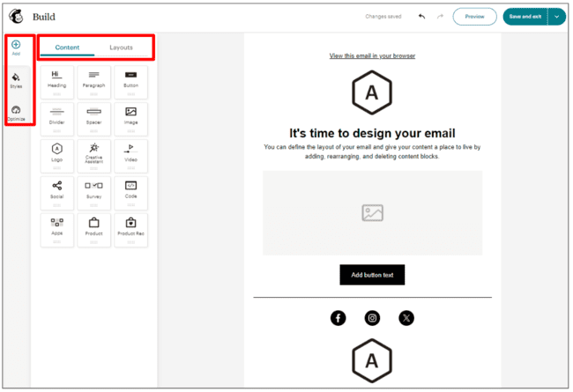Pick the Button content block
573x392 pixels.
point(130,81)
